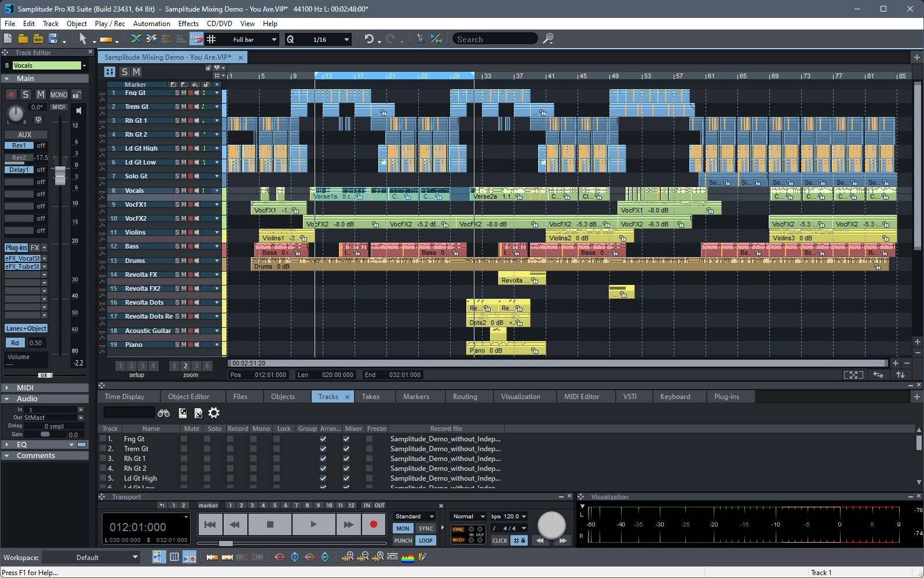Click the search magnifier icon

pos(548,39)
